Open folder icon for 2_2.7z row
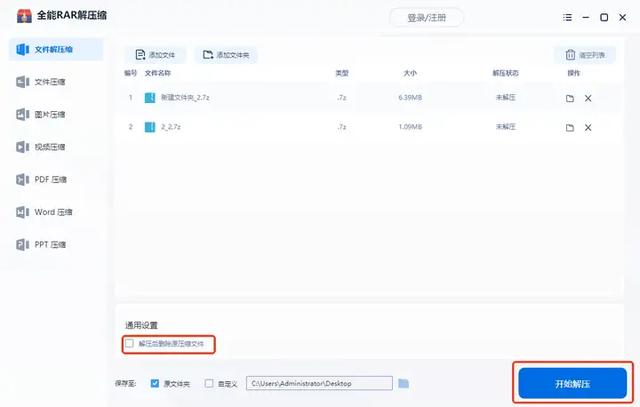Image resolution: width=640 pixels, height=407 pixels. 570,128
